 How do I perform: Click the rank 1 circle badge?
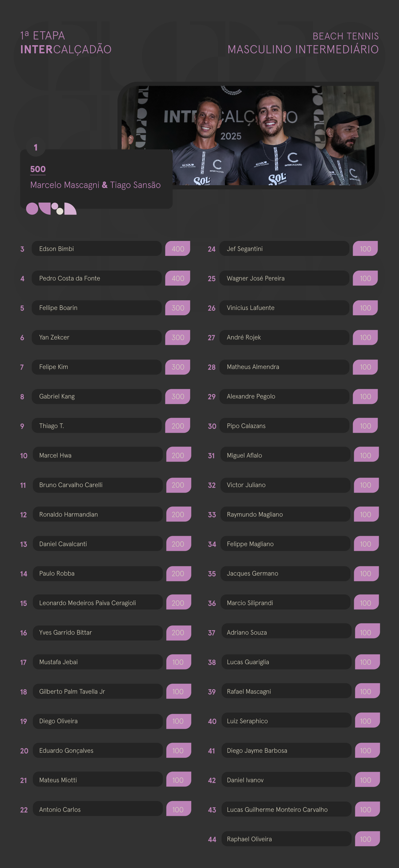[36, 147]
